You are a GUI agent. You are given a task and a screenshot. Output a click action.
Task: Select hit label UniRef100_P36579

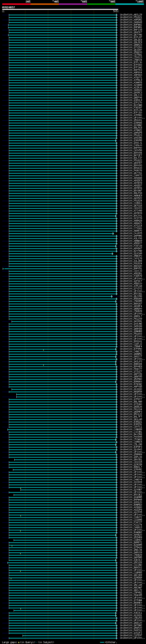[131, 276]
